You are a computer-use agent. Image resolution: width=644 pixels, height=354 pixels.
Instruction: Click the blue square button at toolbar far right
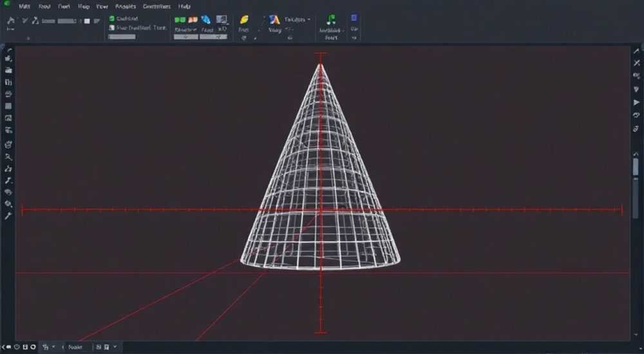point(354,18)
